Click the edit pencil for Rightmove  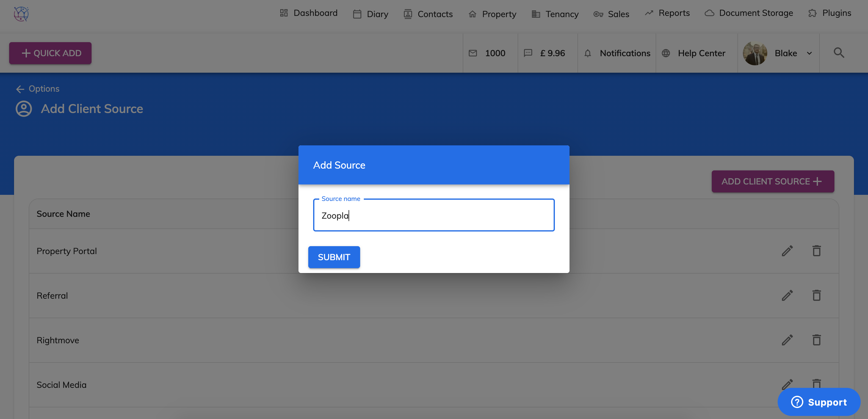click(x=787, y=340)
